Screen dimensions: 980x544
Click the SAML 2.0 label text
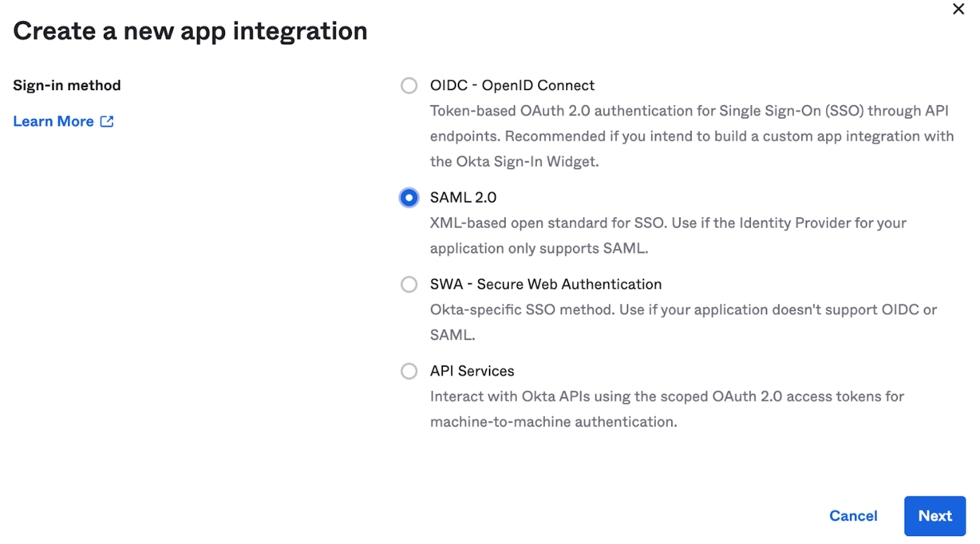coord(463,197)
